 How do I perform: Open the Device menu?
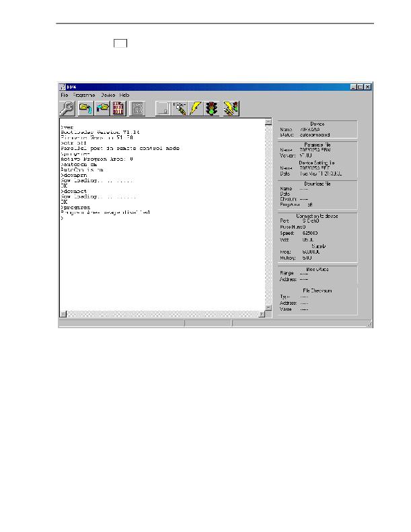tap(108, 95)
